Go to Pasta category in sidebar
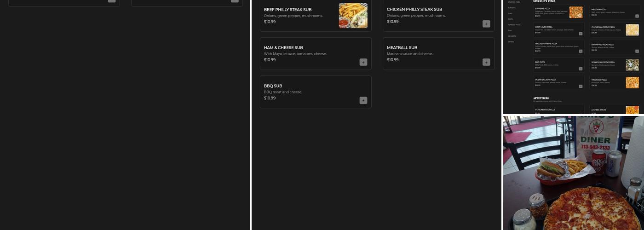Image resolution: width=644 pixels, height=230 pixels. click(x=511, y=19)
